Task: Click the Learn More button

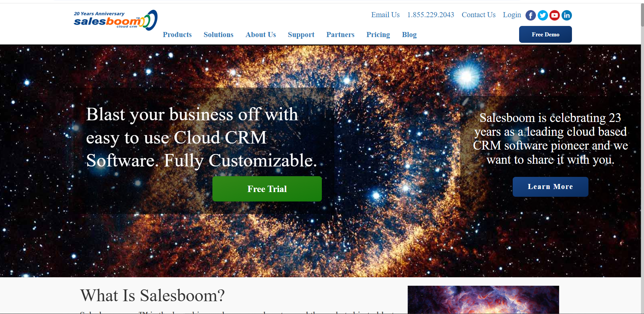Action: [x=550, y=187]
